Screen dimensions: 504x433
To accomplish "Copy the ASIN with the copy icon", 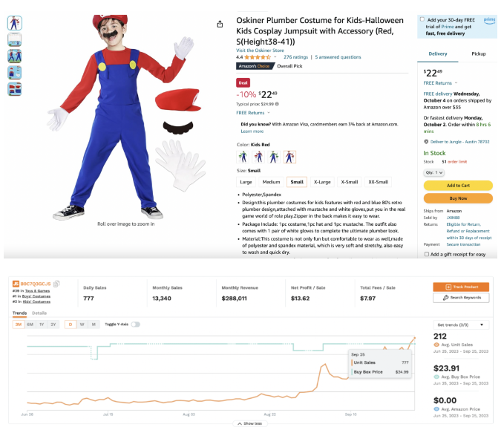I will click(57, 283).
